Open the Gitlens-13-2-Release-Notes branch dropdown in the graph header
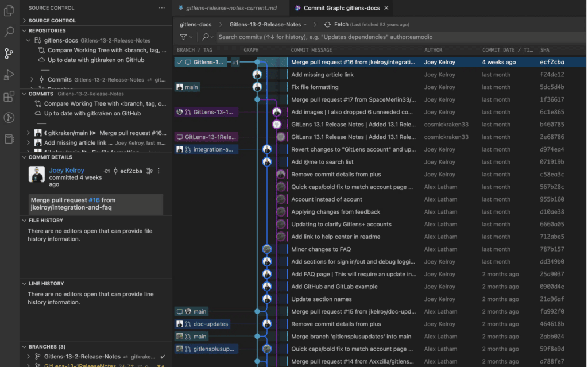 [x=268, y=24]
